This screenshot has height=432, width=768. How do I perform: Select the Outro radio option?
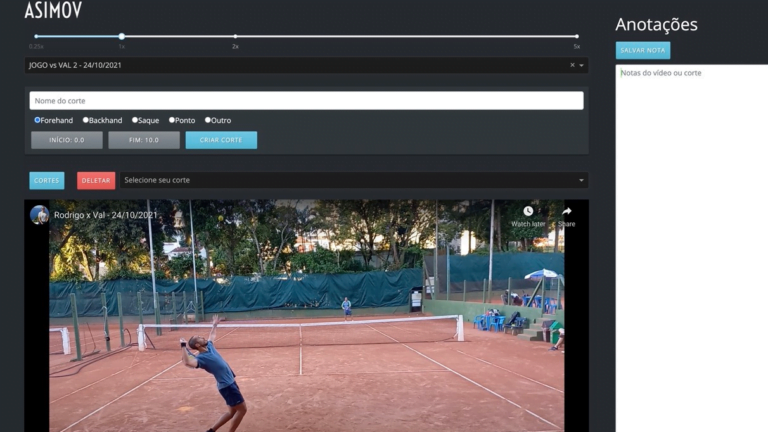[208, 120]
